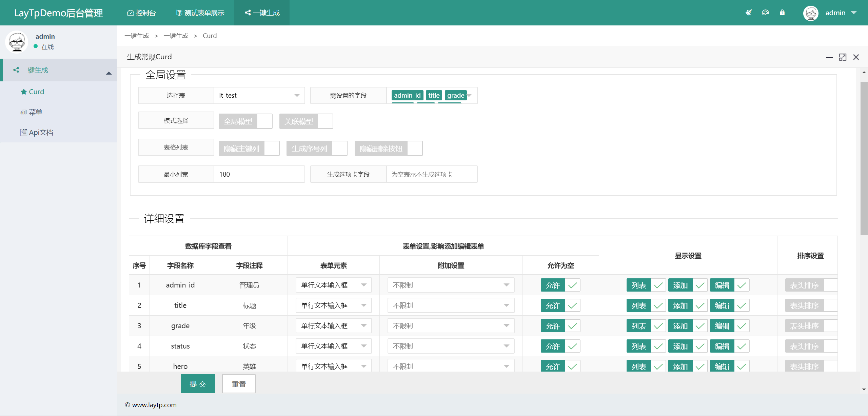Open the theme palette icon

[x=765, y=13]
